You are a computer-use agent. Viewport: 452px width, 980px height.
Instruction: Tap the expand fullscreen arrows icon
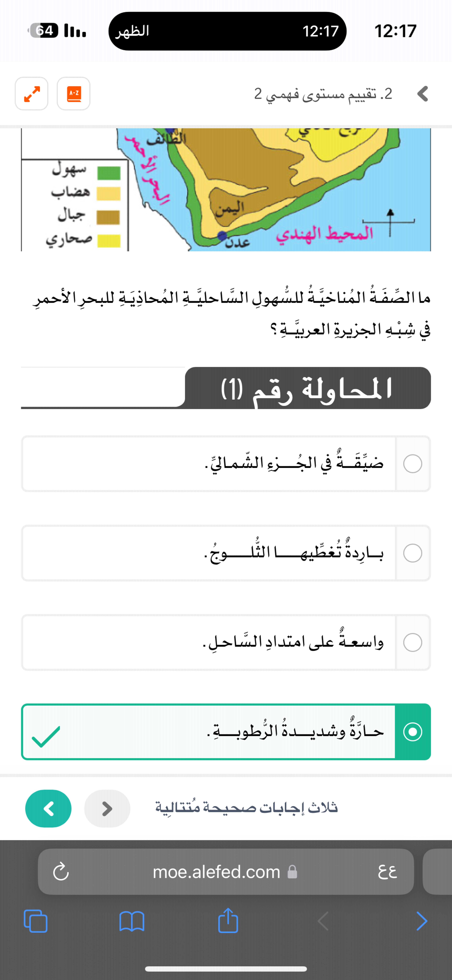click(x=32, y=94)
